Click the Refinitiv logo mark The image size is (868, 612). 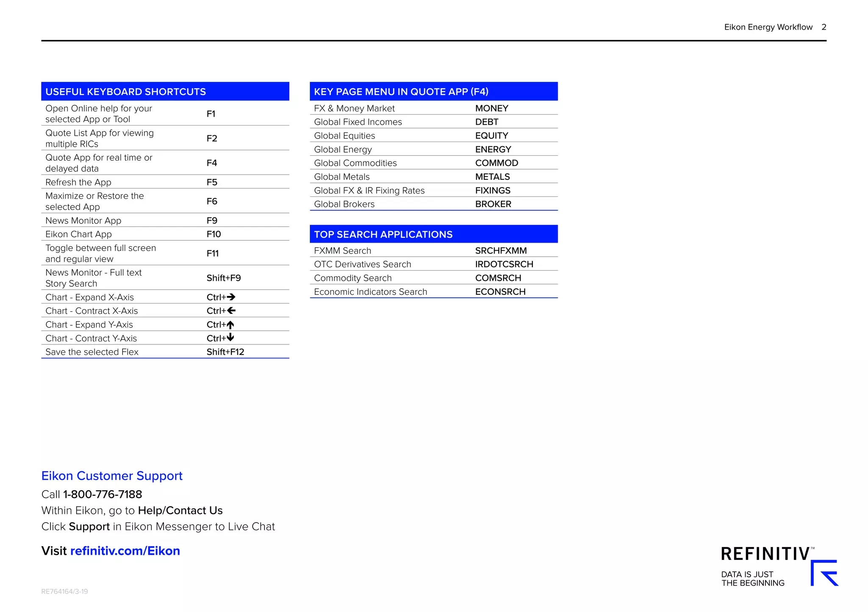824,573
